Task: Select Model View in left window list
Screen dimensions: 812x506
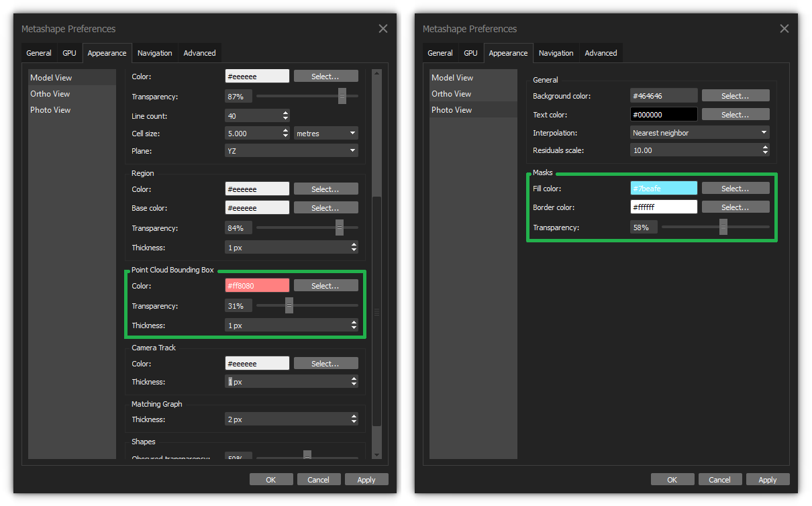Action: [x=72, y=78]
